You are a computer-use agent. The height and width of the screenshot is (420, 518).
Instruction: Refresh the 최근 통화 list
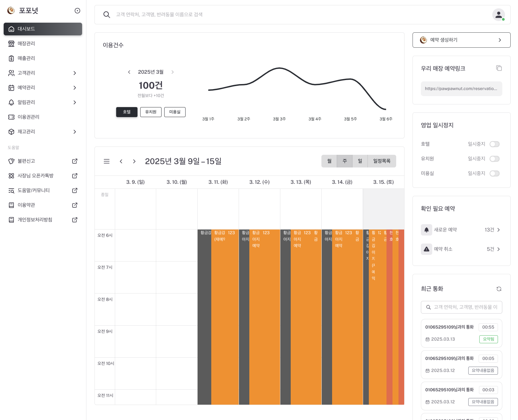499,289
